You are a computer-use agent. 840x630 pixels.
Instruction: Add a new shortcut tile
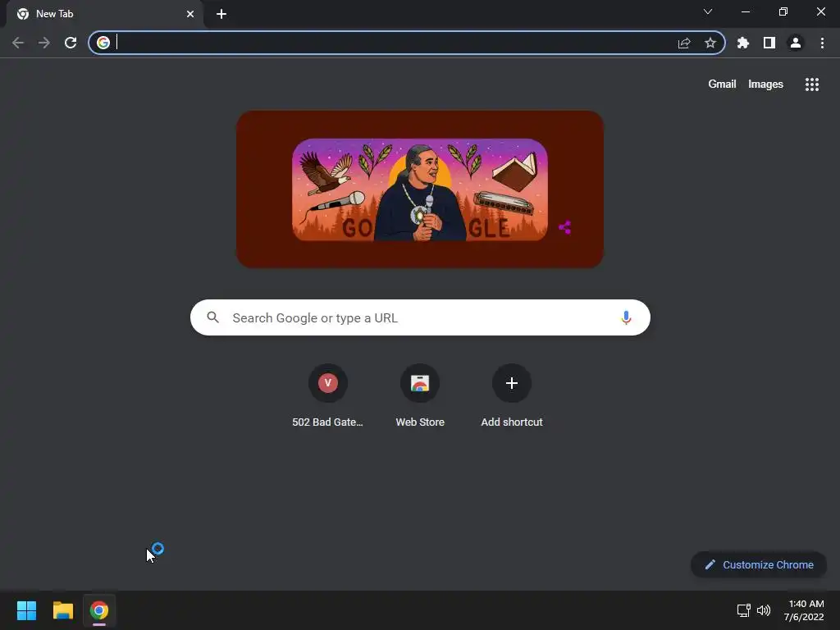[512, 396]
